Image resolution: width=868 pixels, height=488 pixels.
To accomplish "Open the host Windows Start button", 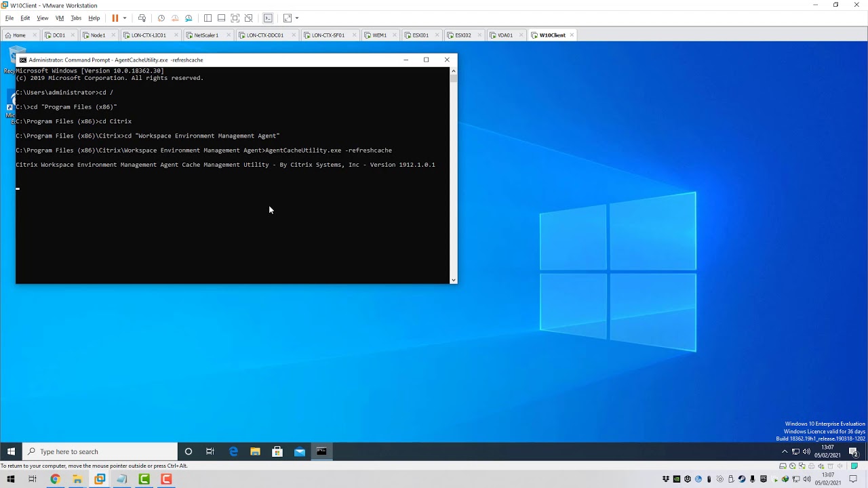I will coord(11,479).
